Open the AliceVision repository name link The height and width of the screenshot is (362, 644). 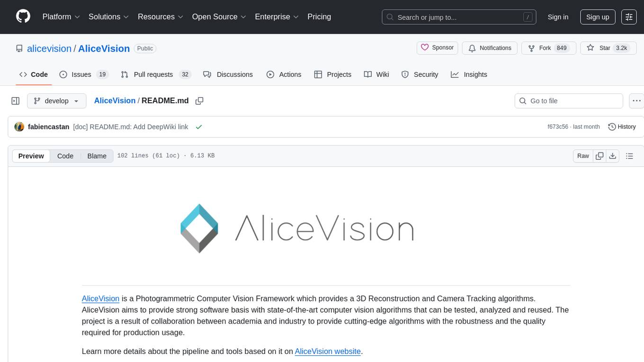(x=104, y=48)
